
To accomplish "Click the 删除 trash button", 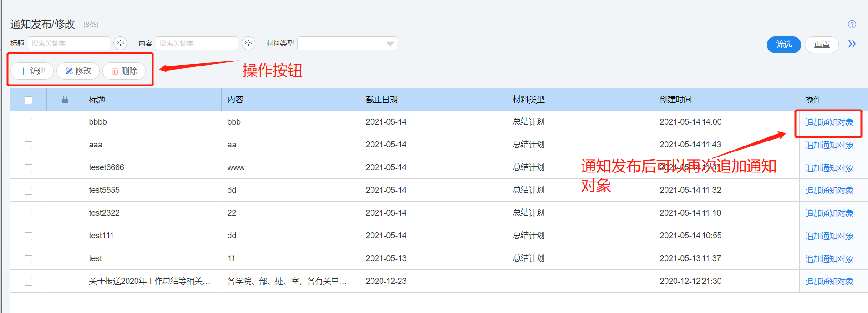I will coord(124,71).
